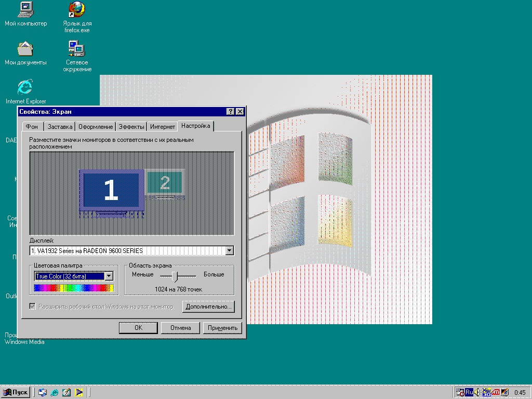532x399 pixels.
Task: Click the OK button
Action: click(x=138, y=328)
